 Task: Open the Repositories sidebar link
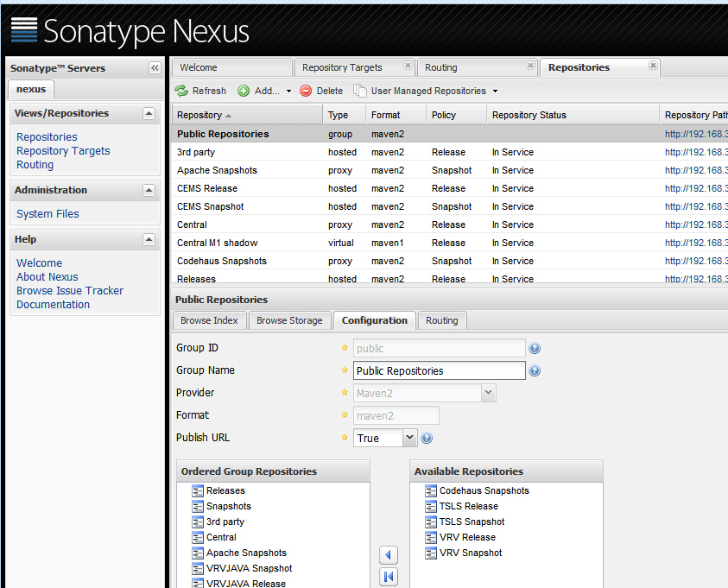(x=47, y=137)
